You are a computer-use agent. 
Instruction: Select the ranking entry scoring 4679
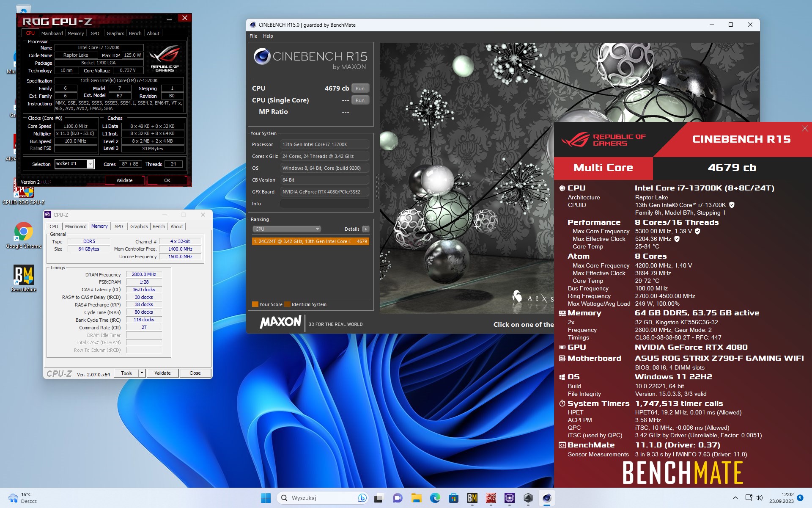(x=310, y=241)
